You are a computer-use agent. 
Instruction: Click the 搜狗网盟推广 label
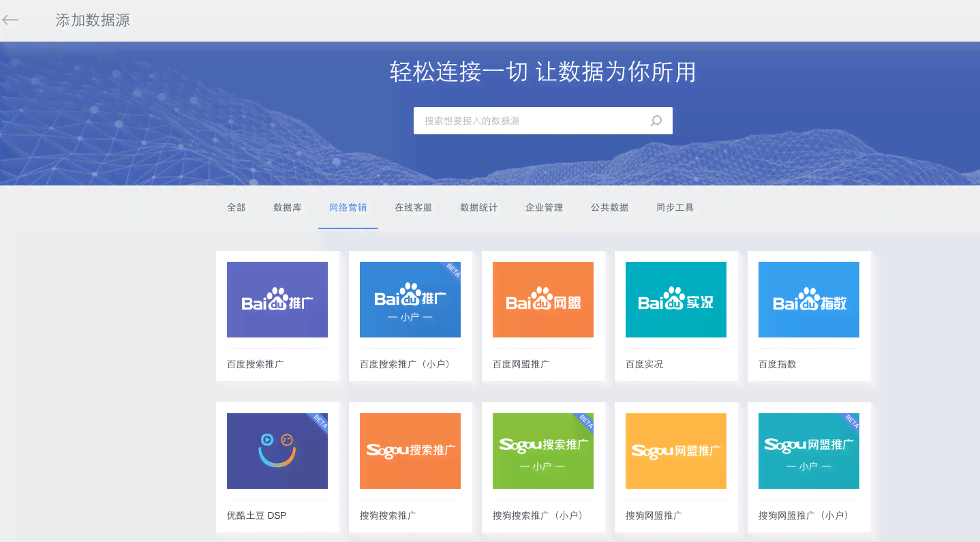[654, 515]
